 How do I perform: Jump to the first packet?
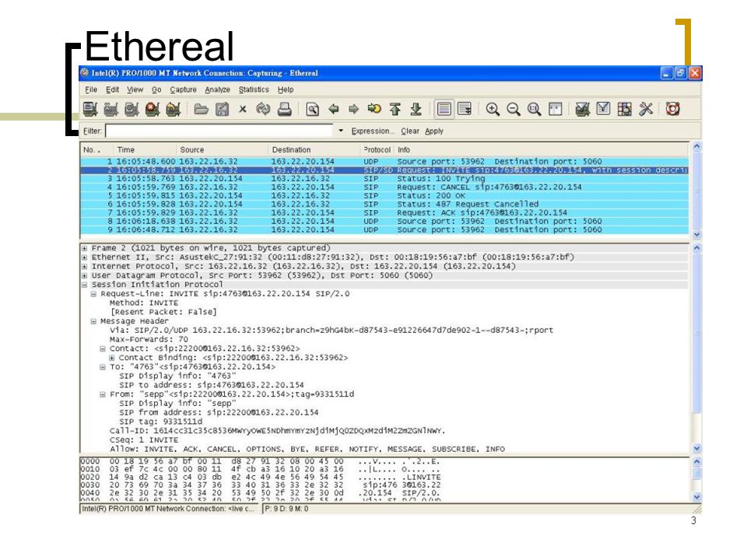point(395,109)
